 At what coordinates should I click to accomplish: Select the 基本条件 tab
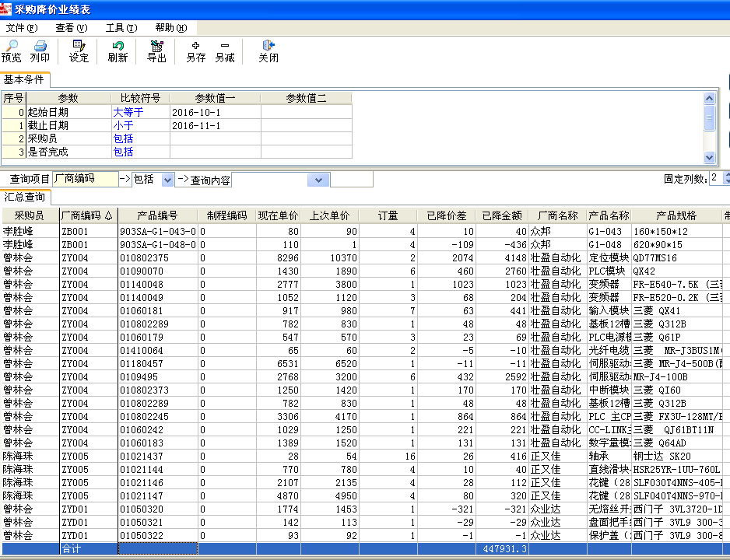click(24, 79)
